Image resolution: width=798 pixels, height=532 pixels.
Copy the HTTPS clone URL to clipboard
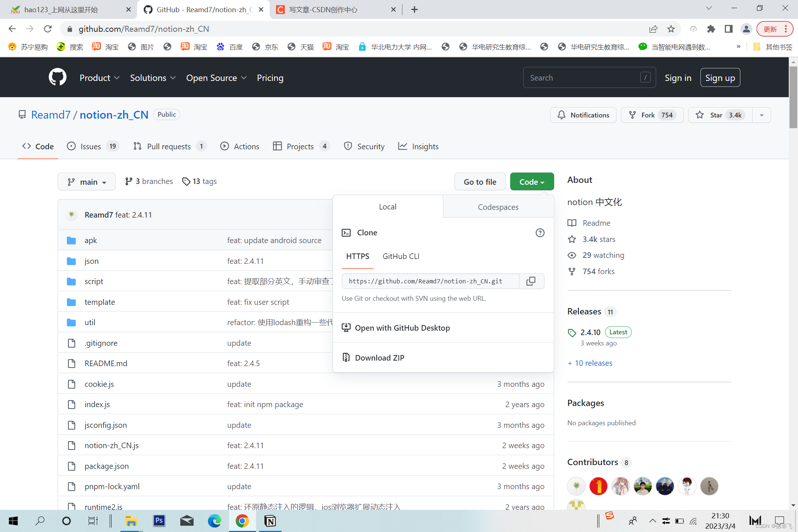pyautogui.click(x=531, y=281)
